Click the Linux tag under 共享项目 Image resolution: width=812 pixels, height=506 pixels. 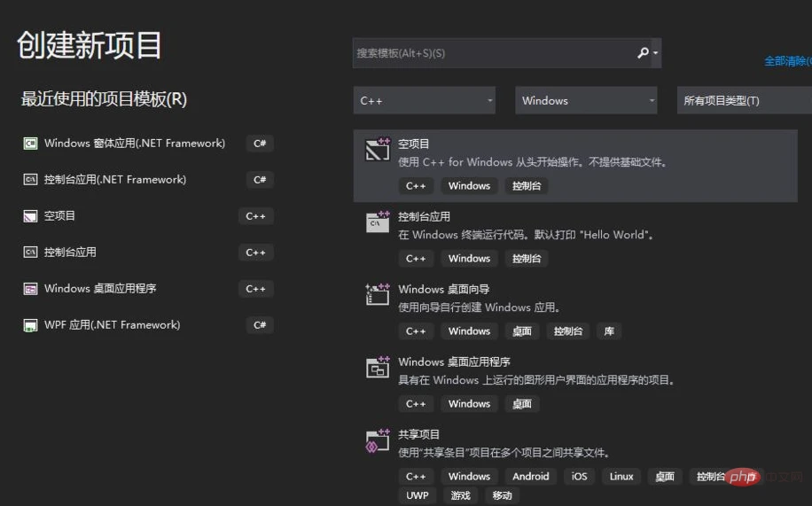click(621, 476)
